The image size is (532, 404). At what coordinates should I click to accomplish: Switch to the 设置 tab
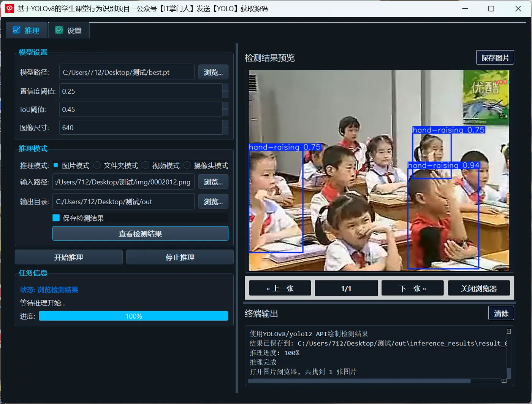69,30
